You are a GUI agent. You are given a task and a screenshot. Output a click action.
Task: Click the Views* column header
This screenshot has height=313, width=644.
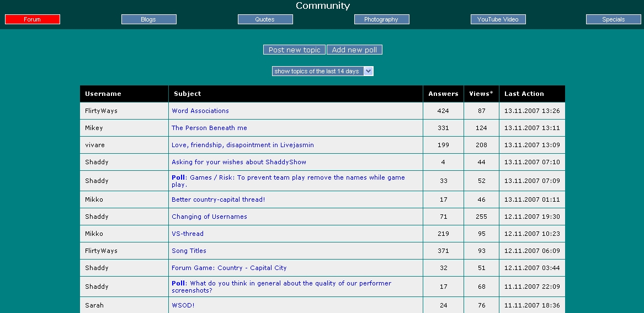tap(481, 94)
